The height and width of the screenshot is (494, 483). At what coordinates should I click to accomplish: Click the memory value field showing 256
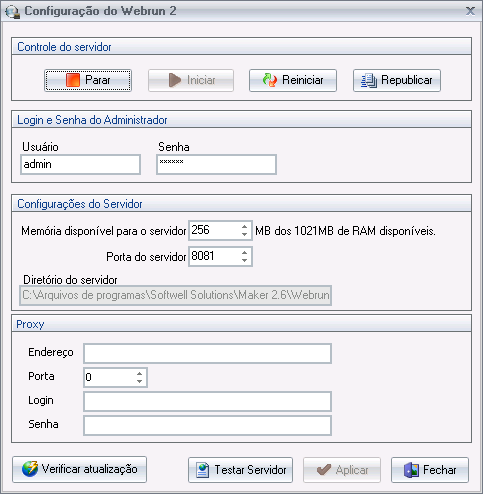[x=214, y=230]
